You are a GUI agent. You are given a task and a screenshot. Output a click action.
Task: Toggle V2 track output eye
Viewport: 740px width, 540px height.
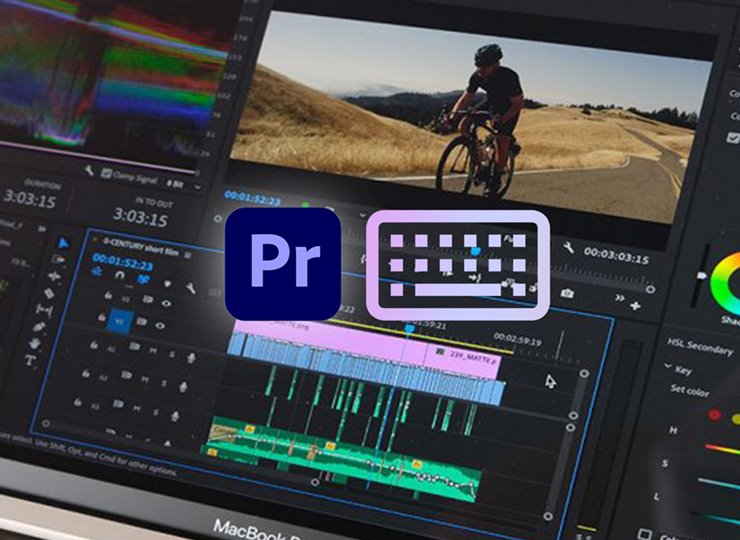[x=166, y=304]
